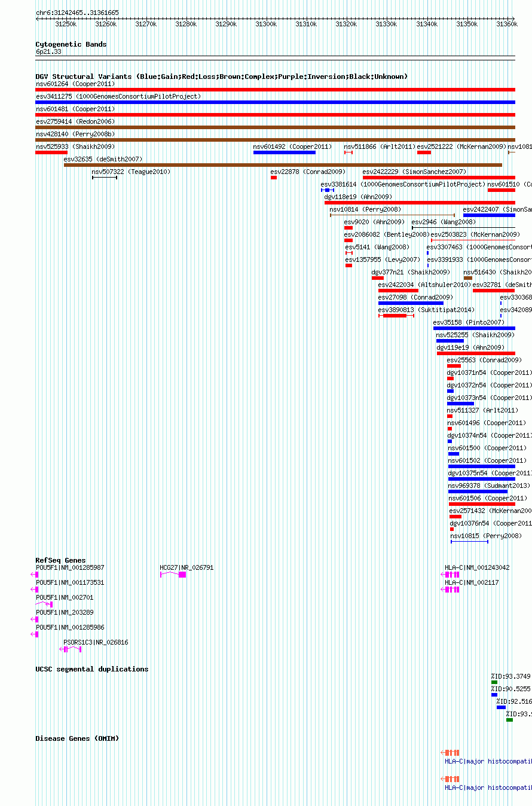Click nsv601496 (Cooper2011) label
This screenshot has width=532, height=806.
[x=487, y=423]
